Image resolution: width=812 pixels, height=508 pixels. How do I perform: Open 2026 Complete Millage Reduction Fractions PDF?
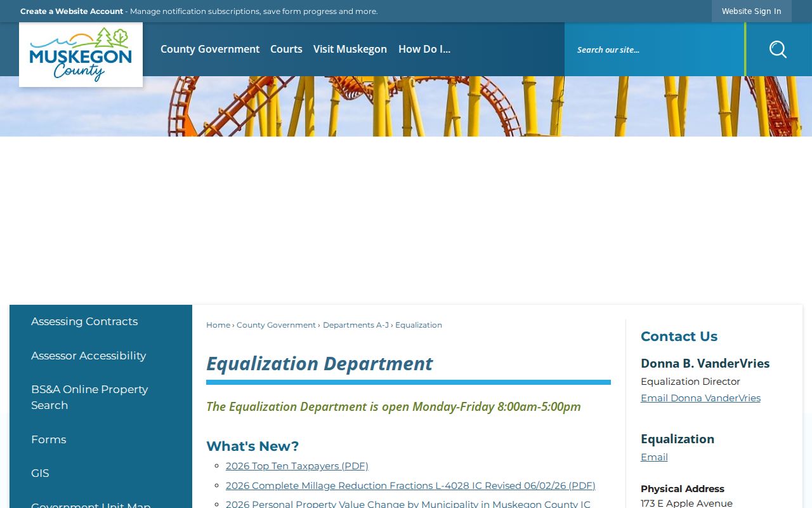click(410, 486)
